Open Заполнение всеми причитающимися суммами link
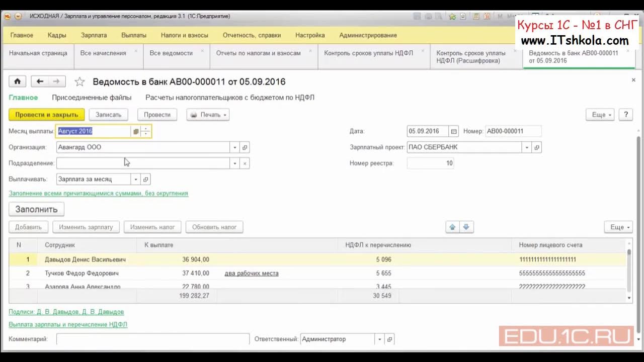Viewport: 644px width, 362px height. pos(99,193)
